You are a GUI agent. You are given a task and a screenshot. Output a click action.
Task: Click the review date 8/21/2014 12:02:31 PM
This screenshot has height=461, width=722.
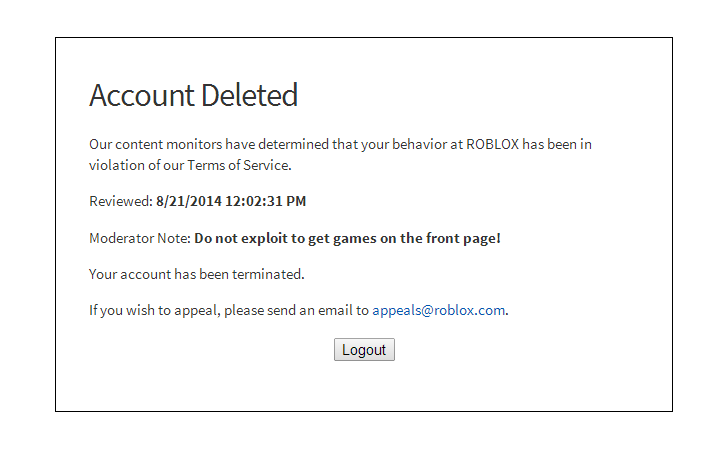pyautogui.click(x=231, y=201)
